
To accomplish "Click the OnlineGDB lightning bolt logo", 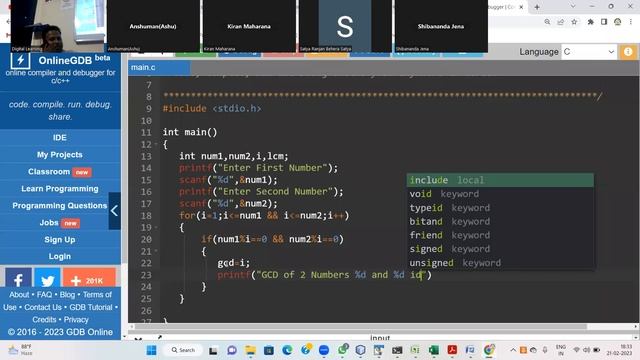I will tap(20, 61).
